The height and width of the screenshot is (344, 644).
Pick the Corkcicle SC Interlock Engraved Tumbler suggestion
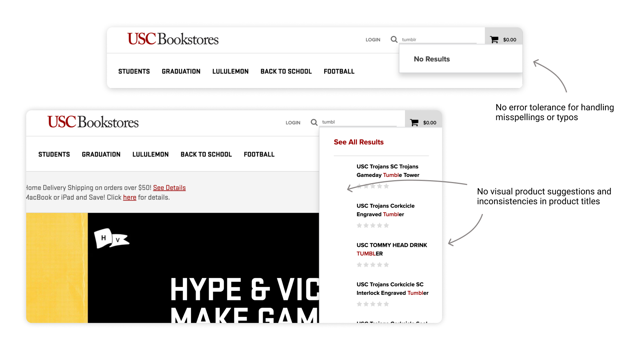click(x=392, y=289)
